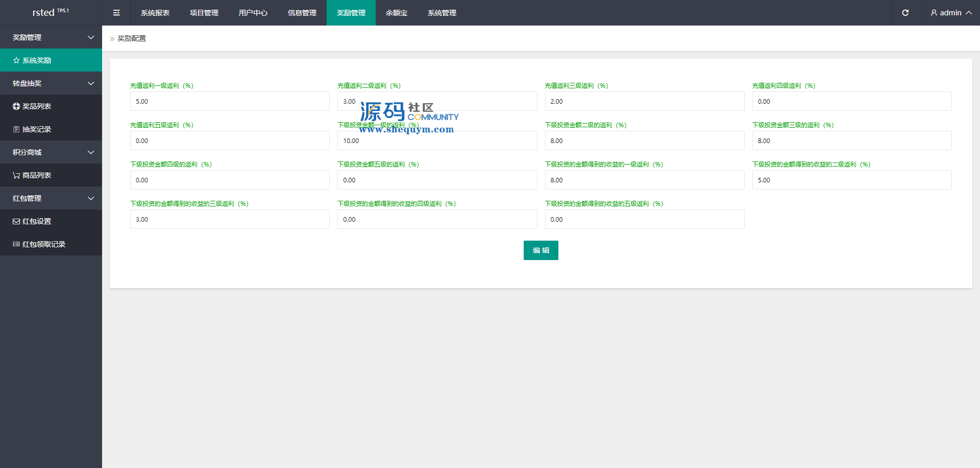Focus the 充值返利一级返利 input field
The image size is (980, 468).
(230, 101)
